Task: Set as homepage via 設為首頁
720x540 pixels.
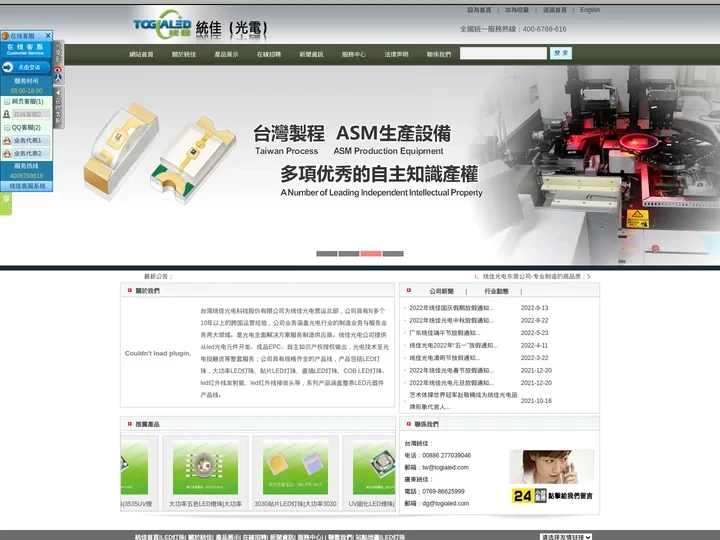Action: coord(479,10)
